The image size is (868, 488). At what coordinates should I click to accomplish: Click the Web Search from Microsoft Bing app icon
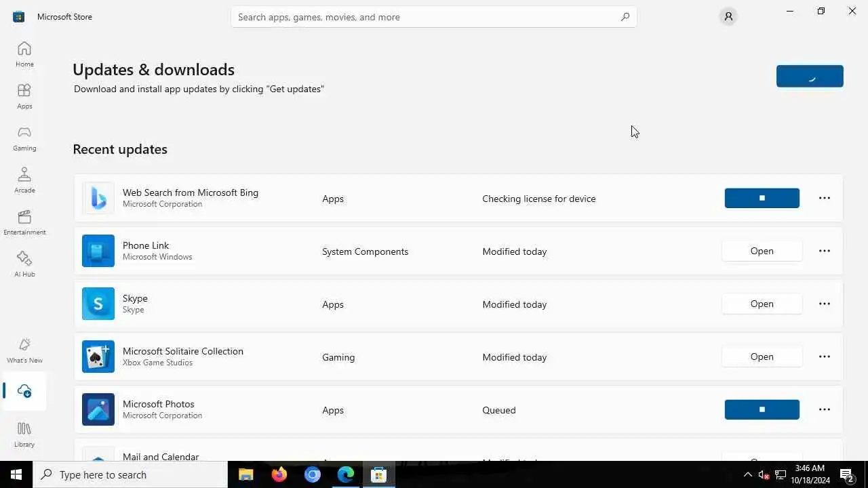click(x=98, y=198)
